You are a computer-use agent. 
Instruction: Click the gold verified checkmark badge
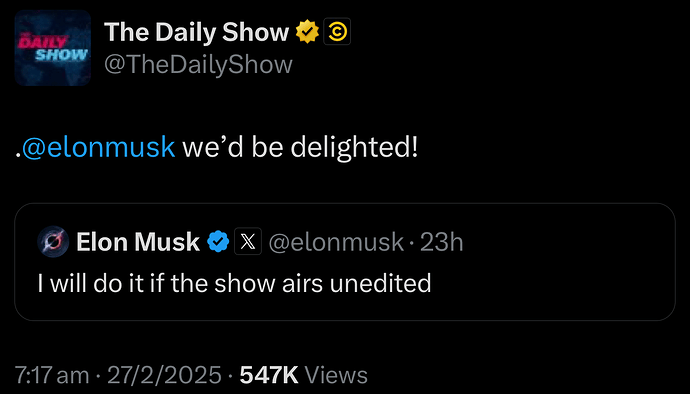pos(307,32)
